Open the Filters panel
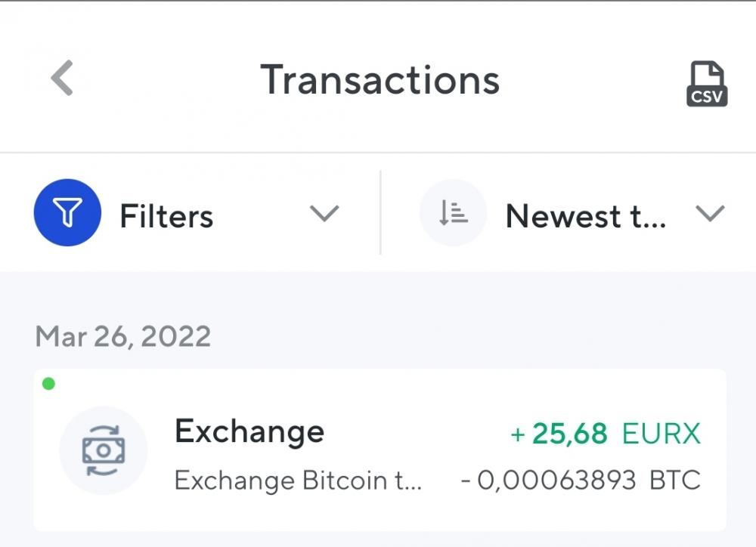This screenshot has height=547, width=756. (165, 215)
